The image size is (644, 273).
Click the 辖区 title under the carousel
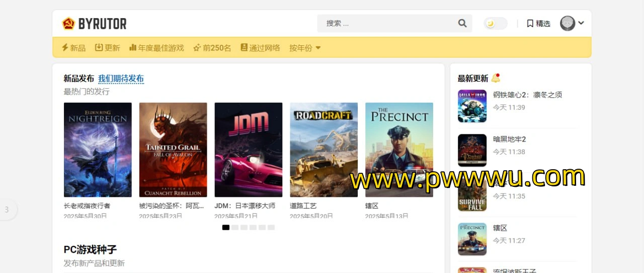click(x=372, y=206)
